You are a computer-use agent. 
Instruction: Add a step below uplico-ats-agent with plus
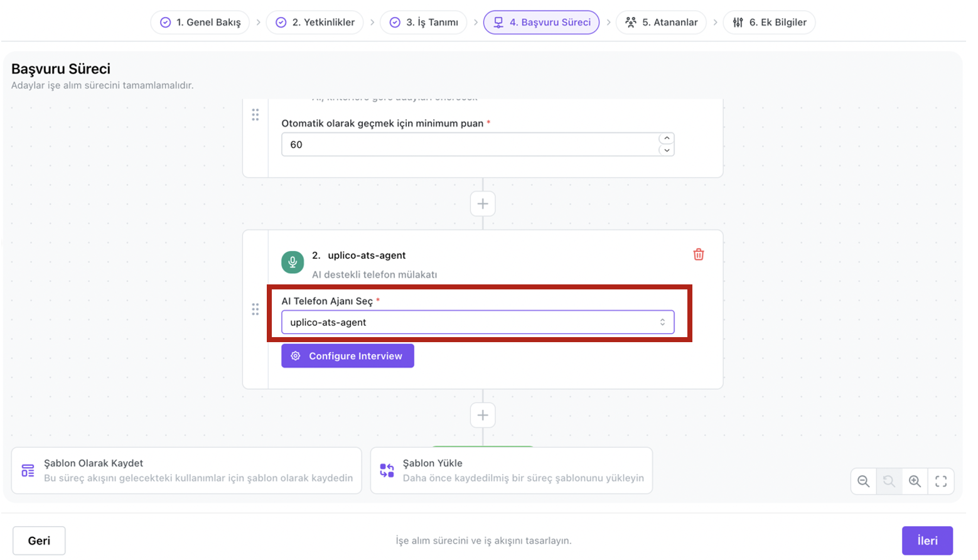483,416
